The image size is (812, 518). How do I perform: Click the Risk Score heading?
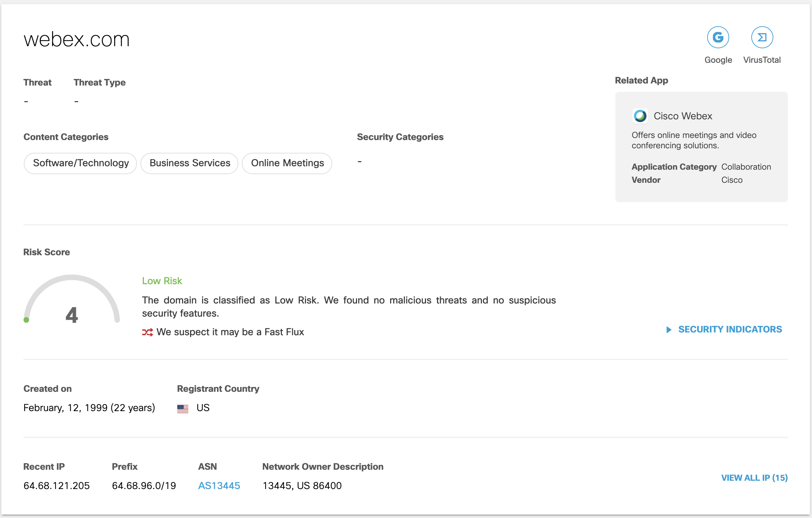point(47,252)
